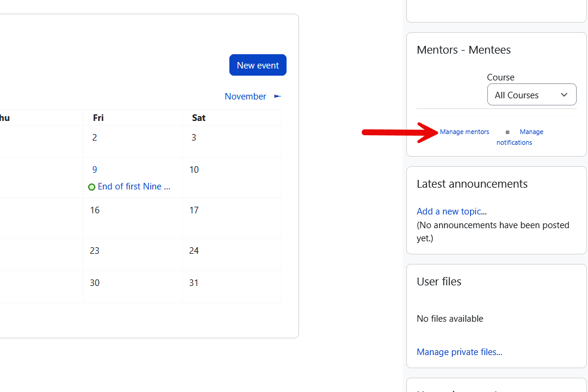This screenshot has height=392, width=588.
Task: Open the Manage mentors link
Action: (x=464, y=132)
